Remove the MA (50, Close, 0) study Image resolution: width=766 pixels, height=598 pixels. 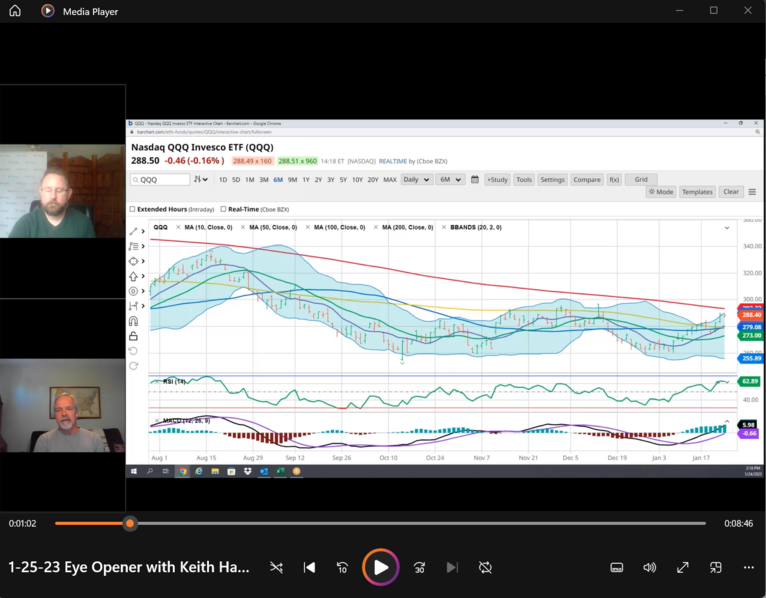[243, 227]
